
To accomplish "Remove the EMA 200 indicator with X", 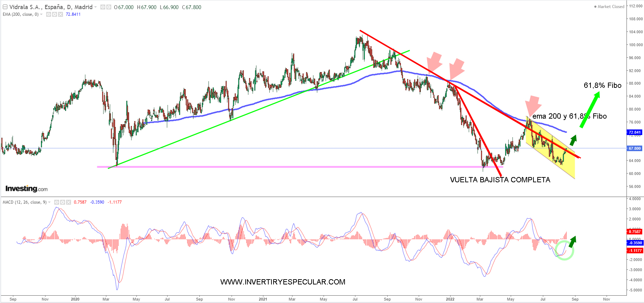I will point(61,14).
